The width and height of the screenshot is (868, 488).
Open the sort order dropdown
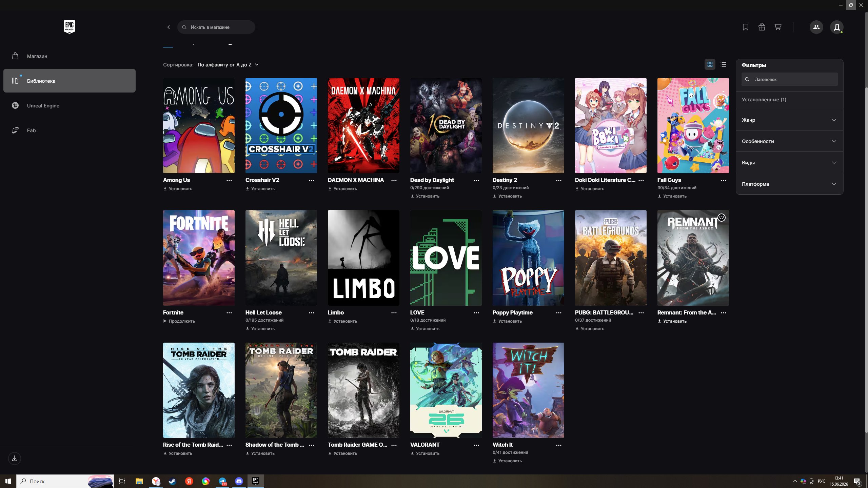click(x=228, y=65)
